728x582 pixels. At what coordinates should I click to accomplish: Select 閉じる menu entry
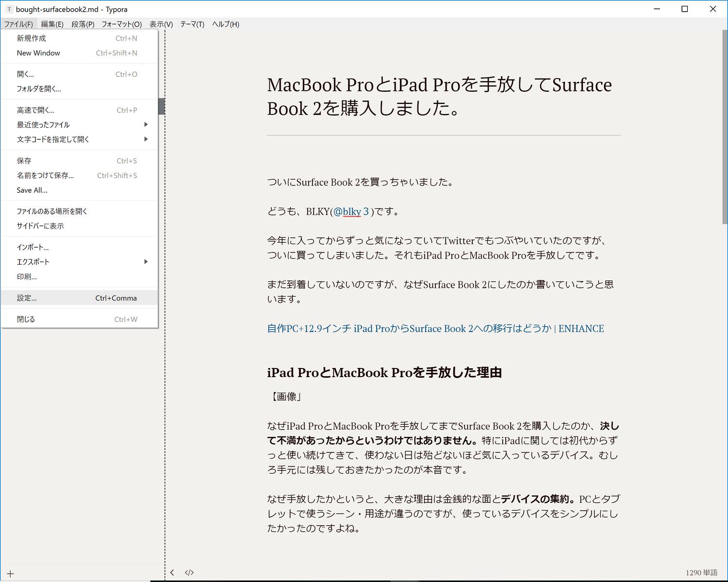coord(80,319)
